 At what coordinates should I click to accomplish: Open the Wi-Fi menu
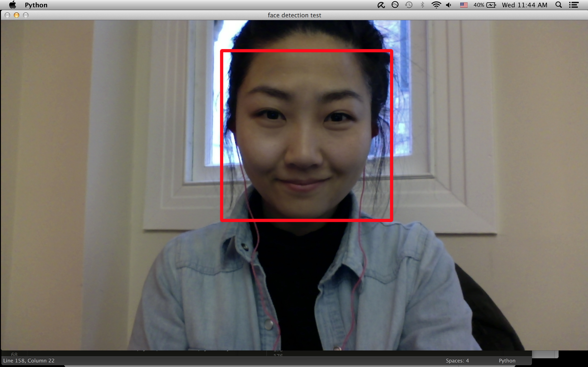(x=436, y=5)
